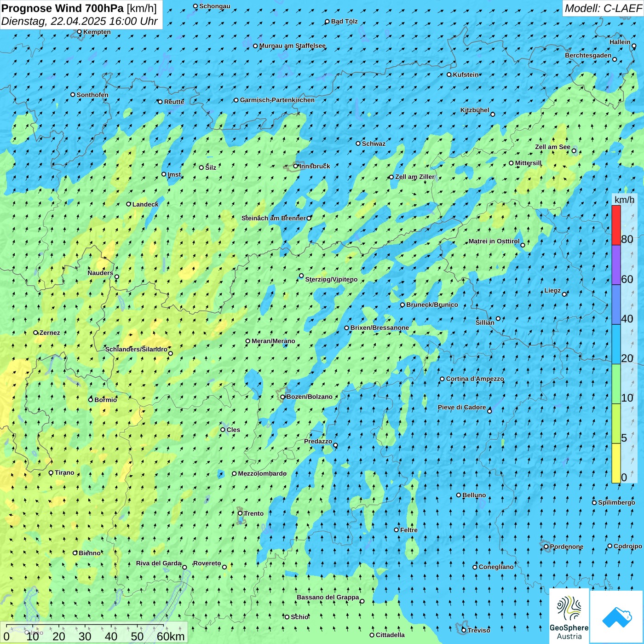
Task: Click the Kufstein city marker
Action: tap(449, 75)
